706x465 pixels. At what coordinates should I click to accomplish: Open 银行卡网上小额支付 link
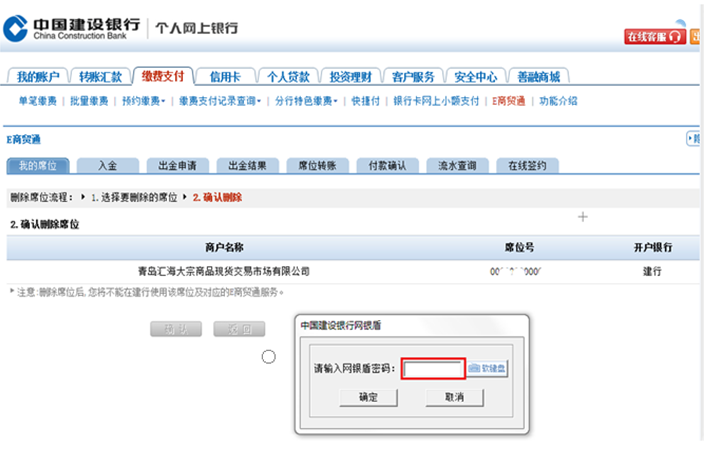tap(436, 101)
